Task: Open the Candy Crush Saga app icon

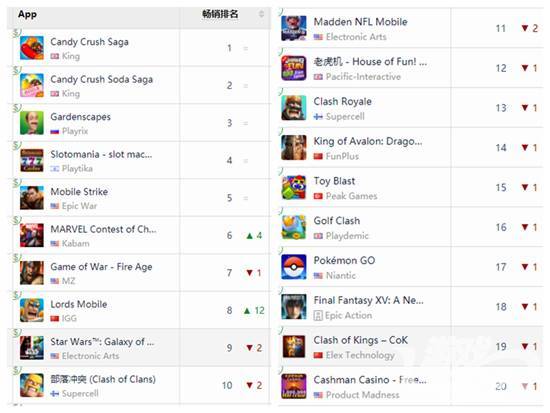Action: pyautogui.click(x=32, y=48)
